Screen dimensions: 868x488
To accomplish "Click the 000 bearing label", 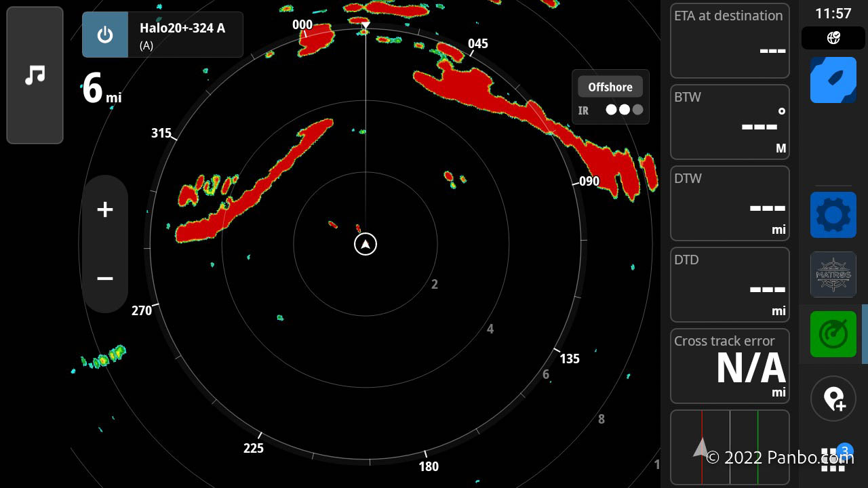I will point(302,25).
